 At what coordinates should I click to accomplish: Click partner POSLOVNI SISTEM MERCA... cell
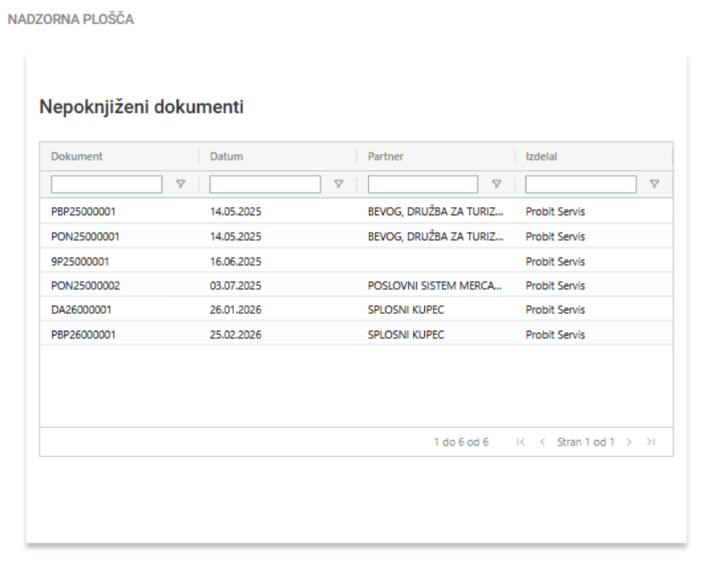point(435,286)
